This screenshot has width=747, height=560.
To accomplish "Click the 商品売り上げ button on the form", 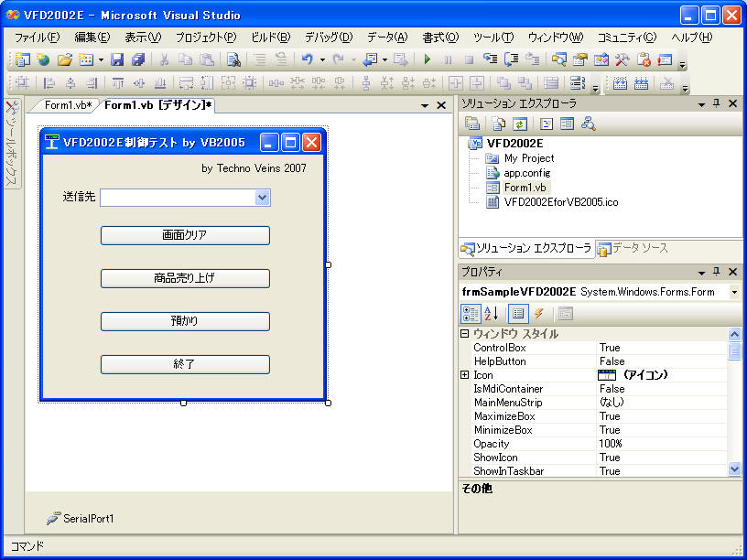I will click(185, 278).
